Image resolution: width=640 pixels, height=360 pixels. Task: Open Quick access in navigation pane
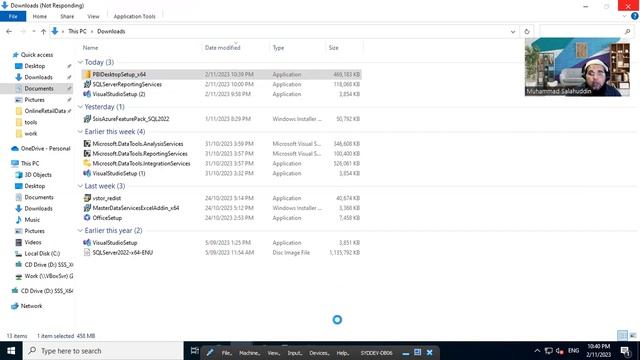(x=37, y=55)
